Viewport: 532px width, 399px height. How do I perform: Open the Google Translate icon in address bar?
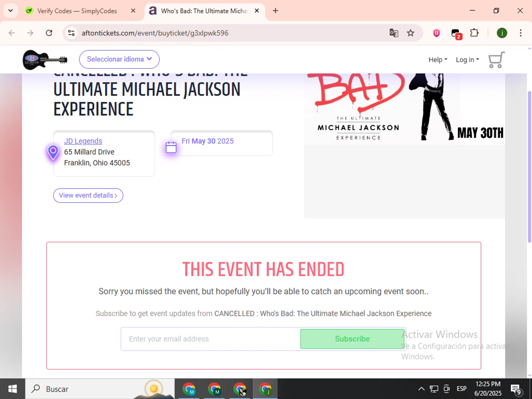(x=394, y=33)
